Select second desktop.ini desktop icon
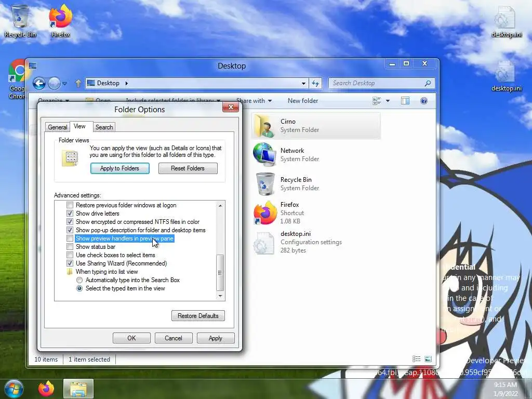Viewport: 532px width, 399px height. point(506,76)
